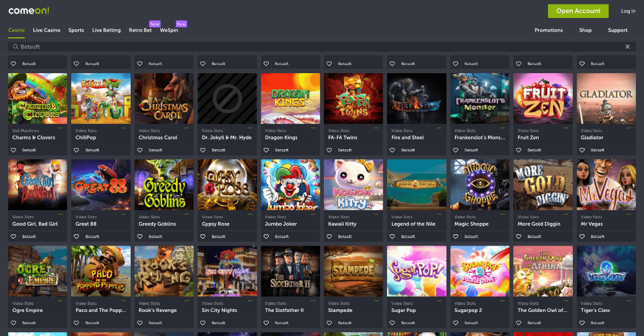Click the Open Account button
This screenshot has height=336, width=644.
pyautogui.click(x=578, y=11)
